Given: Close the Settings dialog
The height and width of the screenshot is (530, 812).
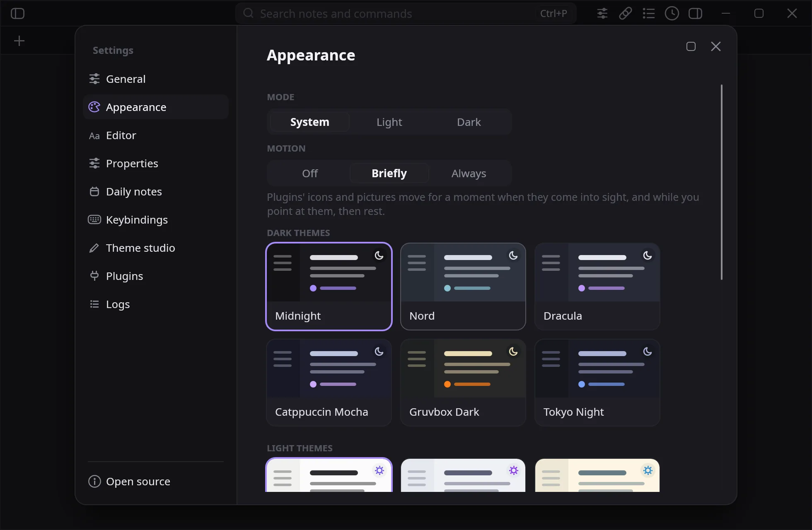Looking at the screenshot, I should pos(715,46).
